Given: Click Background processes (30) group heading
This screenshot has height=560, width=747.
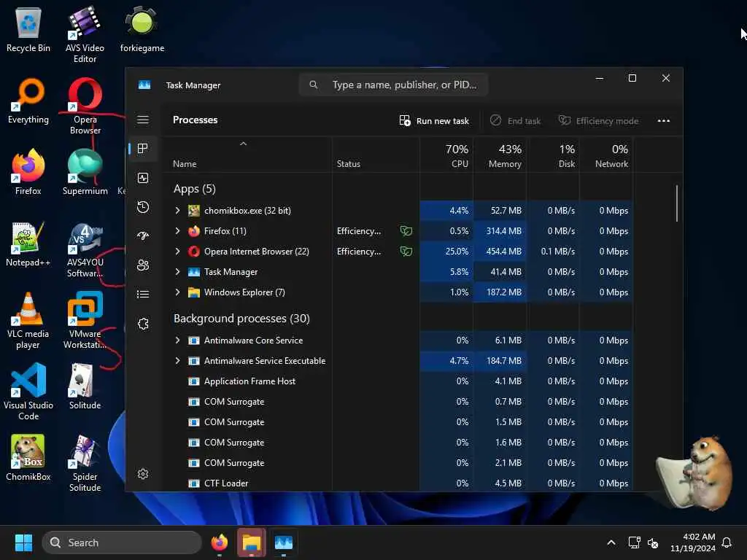Looking at the screenshot, I should (x=241, y=318).
